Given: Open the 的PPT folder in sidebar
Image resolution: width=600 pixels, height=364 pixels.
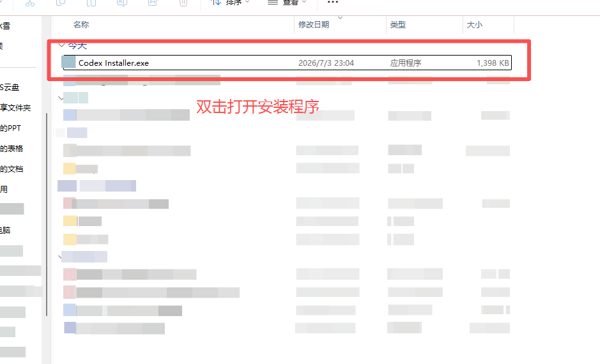Looking at the screenshot, I should [x=10, y=128].
